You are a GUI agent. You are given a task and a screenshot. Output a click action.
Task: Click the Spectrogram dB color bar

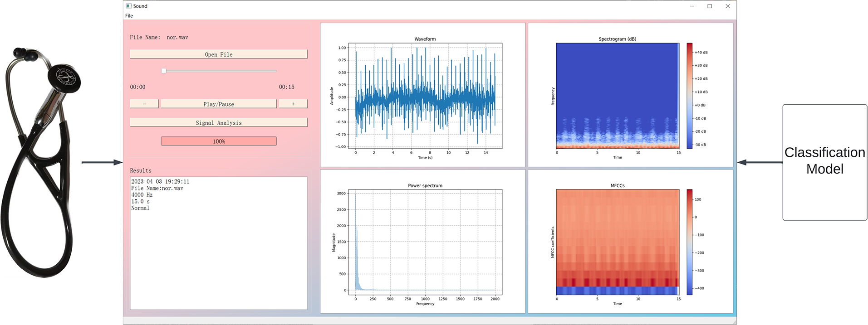coord(689,96)
